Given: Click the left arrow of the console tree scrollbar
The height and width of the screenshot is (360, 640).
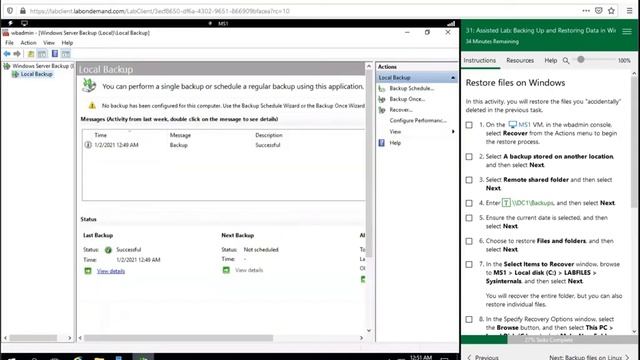Looking at the screenshot, I should click(x=5, y=338).
